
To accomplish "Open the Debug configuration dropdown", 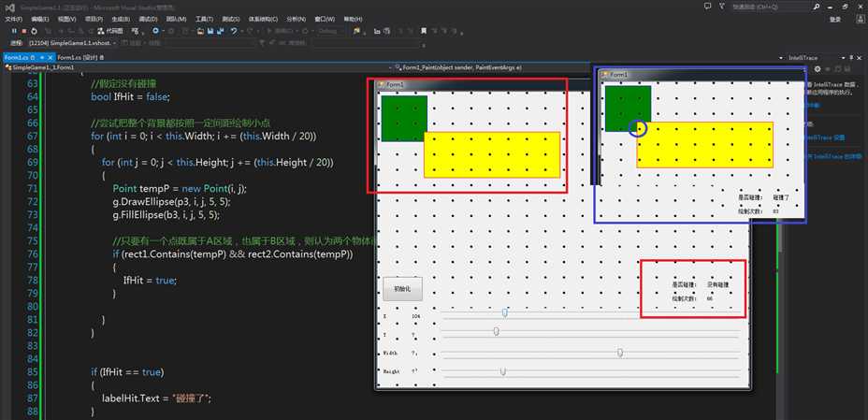I will 332,31.
